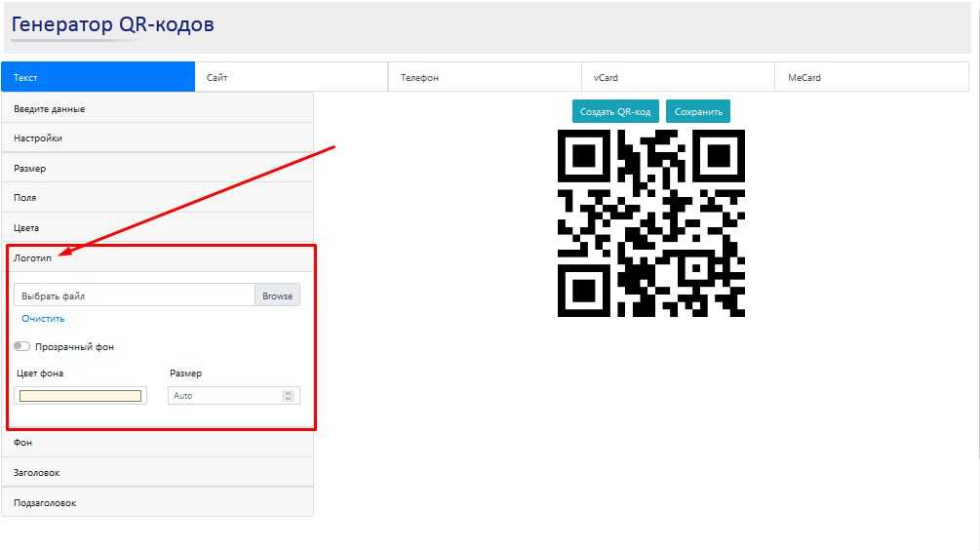
Task: Click Browse to choose a logo file
Action: 277,295
